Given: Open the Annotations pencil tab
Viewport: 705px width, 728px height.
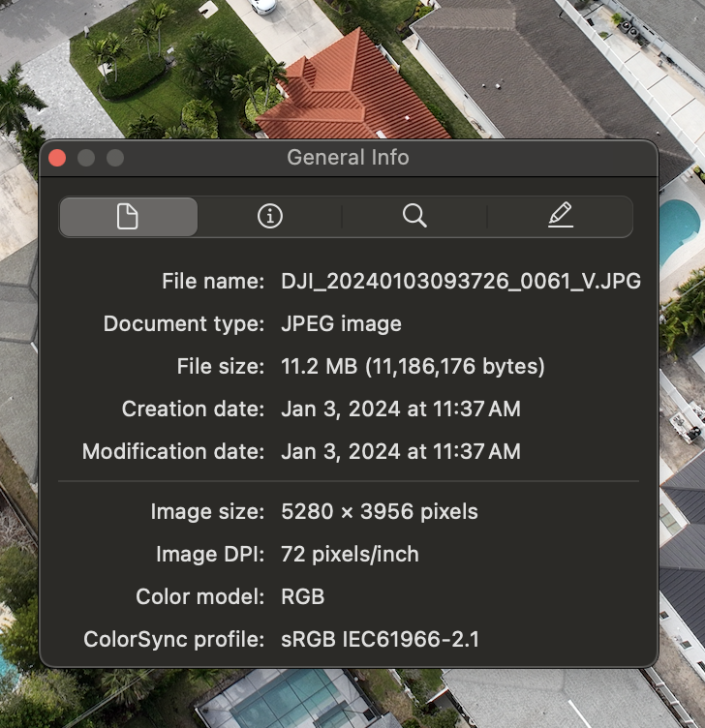Looking at the screenshot, I should click(560, 216).
